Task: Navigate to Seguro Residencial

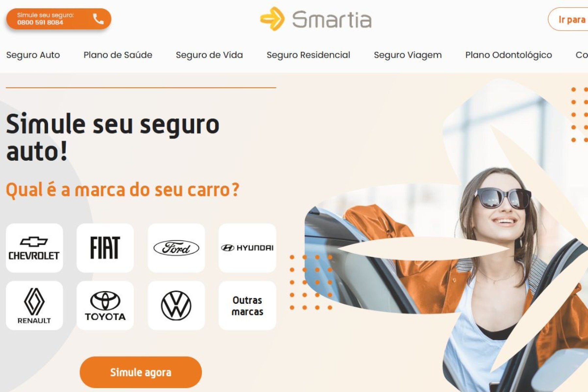Action: (x=308, y=55)
